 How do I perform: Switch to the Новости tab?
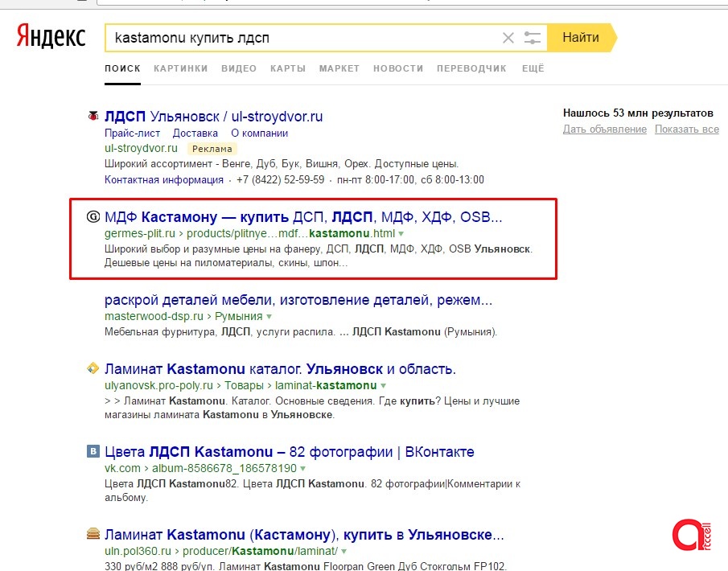coord(398,68)
